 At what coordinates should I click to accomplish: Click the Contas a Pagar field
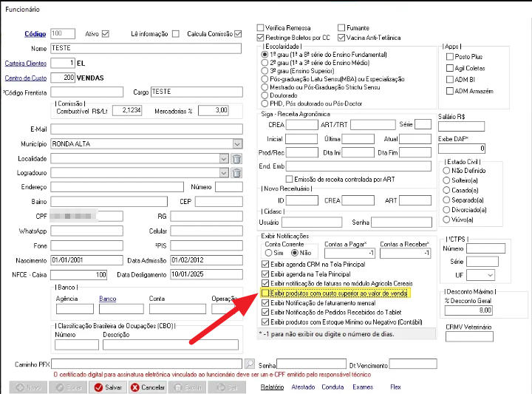point(349,253)
